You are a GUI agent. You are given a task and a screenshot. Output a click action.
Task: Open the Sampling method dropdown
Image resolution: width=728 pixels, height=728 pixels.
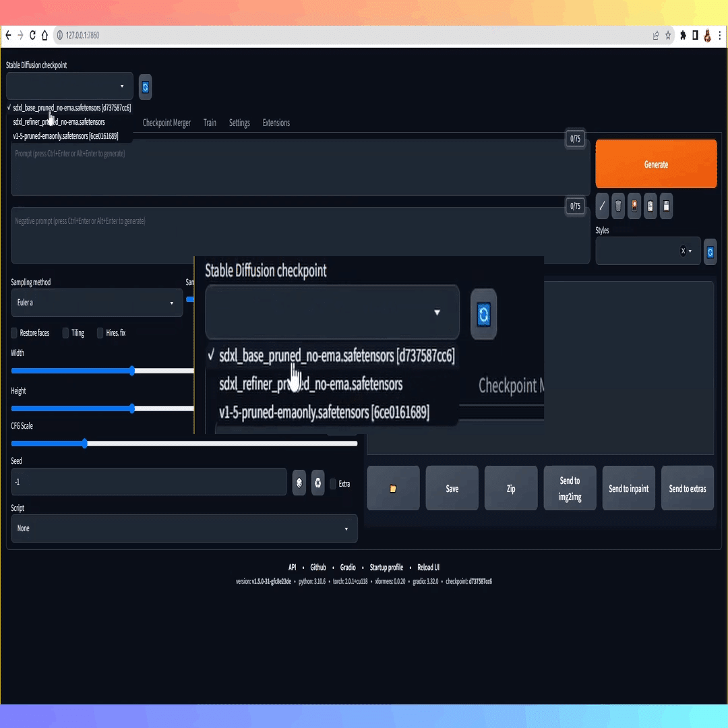point(96,302)
